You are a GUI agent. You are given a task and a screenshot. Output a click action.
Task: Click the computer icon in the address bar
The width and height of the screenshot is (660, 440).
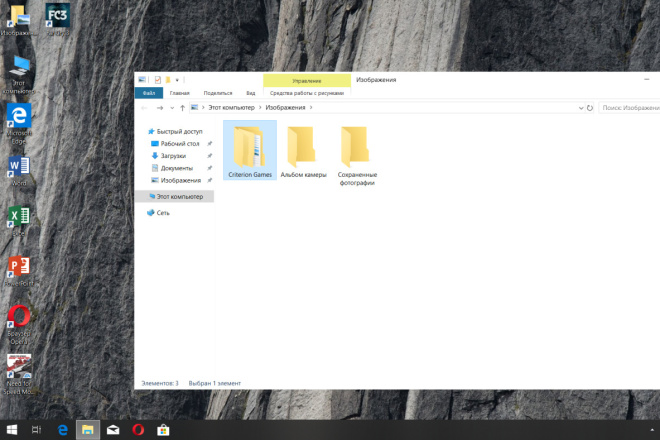(194, 108)
